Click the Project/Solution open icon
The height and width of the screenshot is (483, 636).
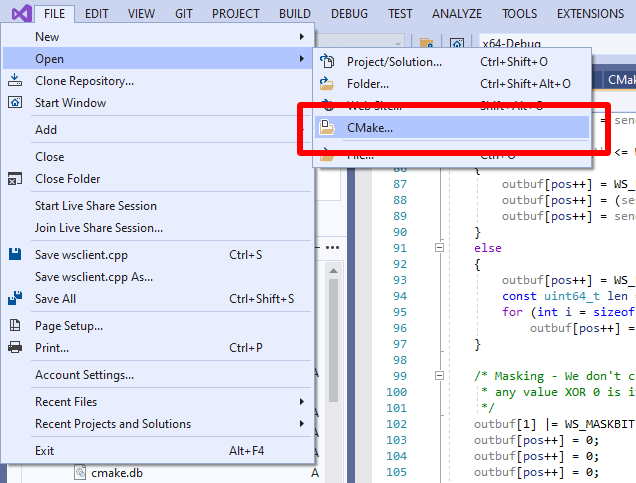(x=326, y=62)
